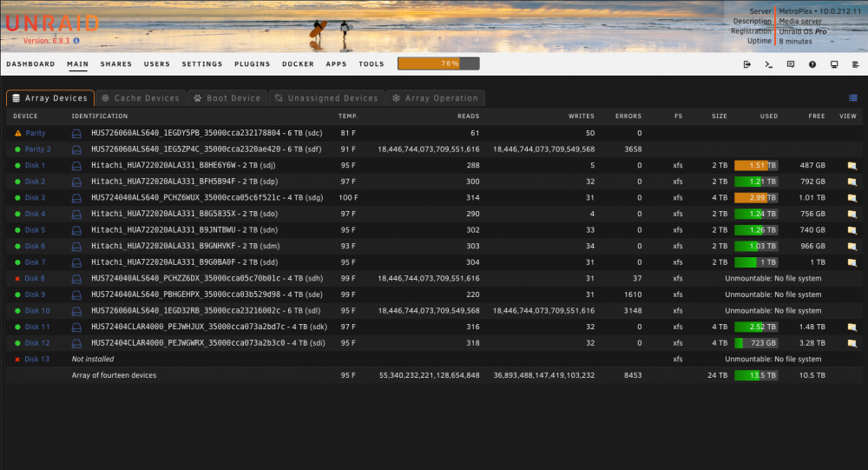Viewport: 868px width, 470px height.
Task: Open the Shares menu
Action: [116, 63]
